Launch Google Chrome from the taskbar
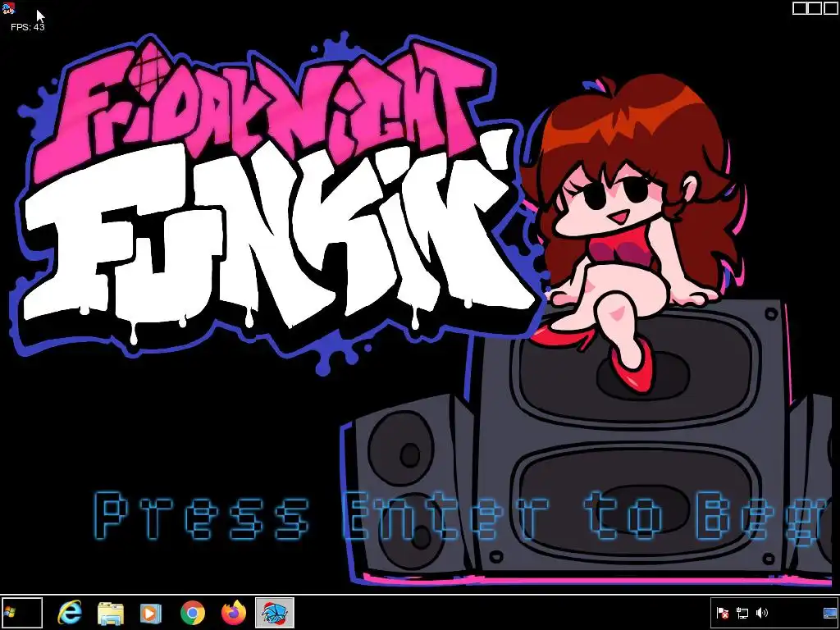This screenshot has width=840, height=630. point(192,614)
